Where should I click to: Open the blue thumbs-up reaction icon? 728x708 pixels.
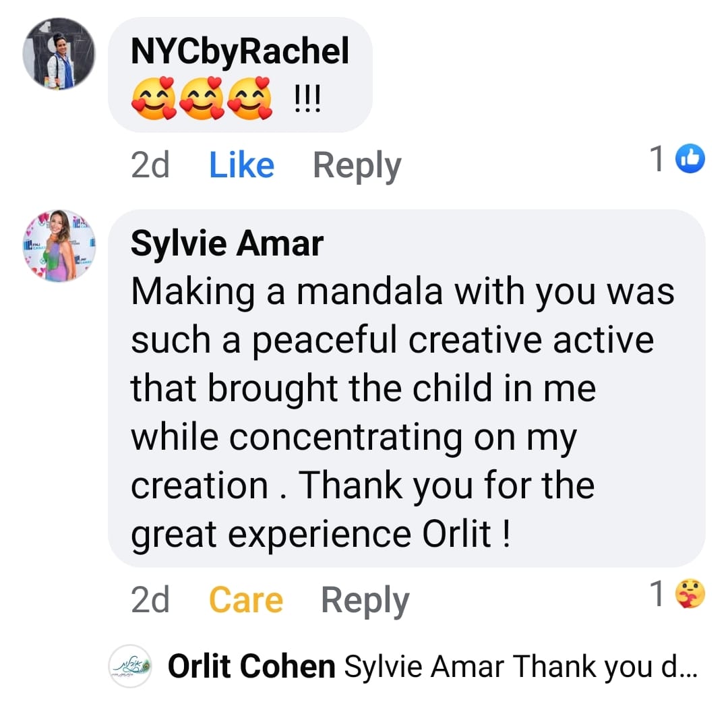point(690,159)
